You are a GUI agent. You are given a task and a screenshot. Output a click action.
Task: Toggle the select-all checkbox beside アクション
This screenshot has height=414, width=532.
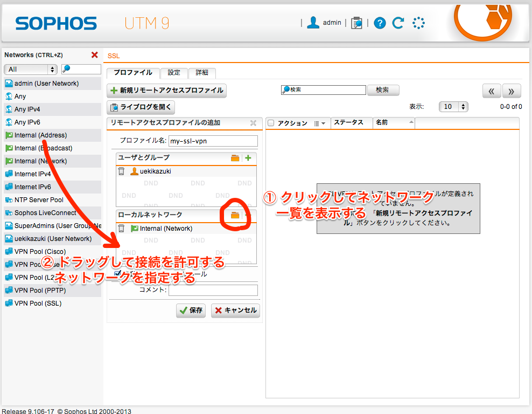[x=271, y=123]
